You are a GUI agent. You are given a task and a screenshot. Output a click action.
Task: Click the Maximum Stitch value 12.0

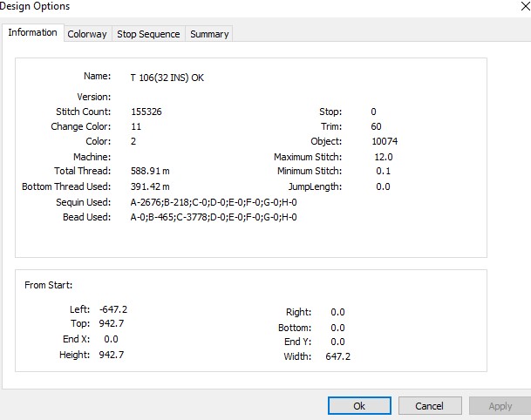click(x=384, y=157)
